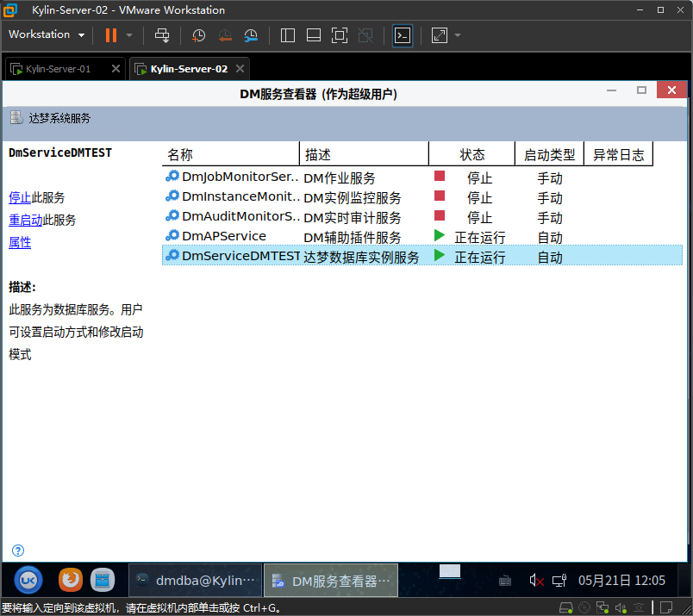Click VMware status bar hard disk icon
The width and height of the screenshot is (693, 616).
point(565,608)
